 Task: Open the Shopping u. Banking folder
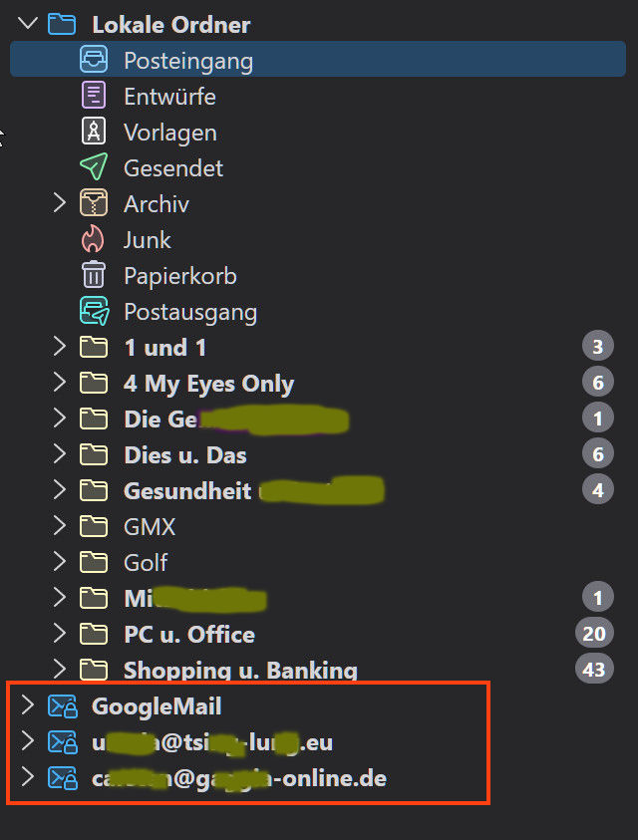[240, 671]
